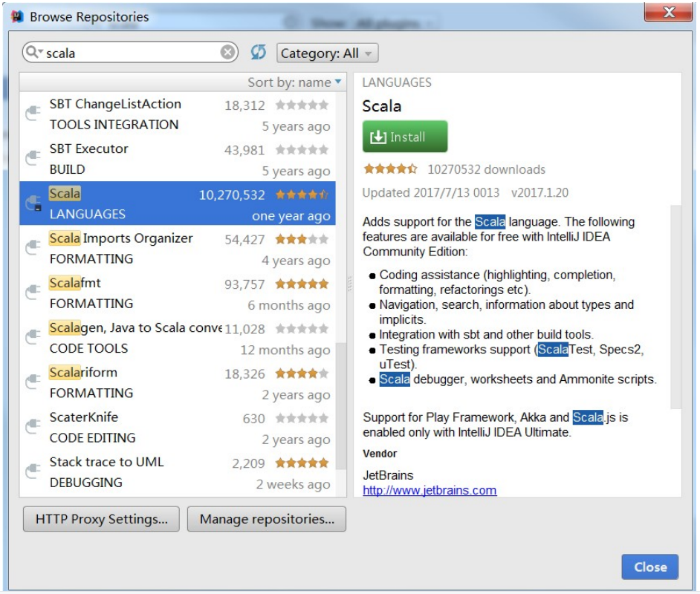The width and height of the screenshot is (700, 594).
Task: Click the CODE EDITING category label
Action: [92, 438]
